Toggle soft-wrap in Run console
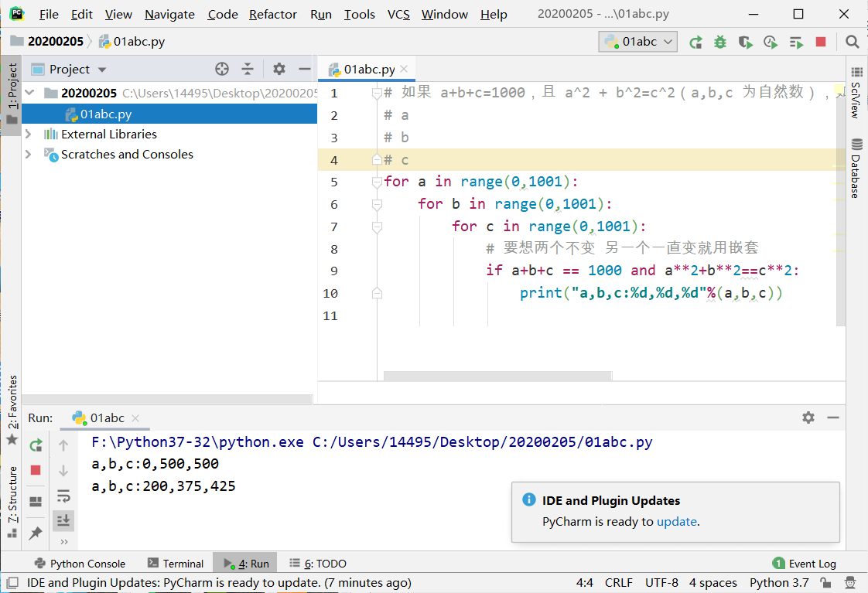 click(x=63, y=496)
